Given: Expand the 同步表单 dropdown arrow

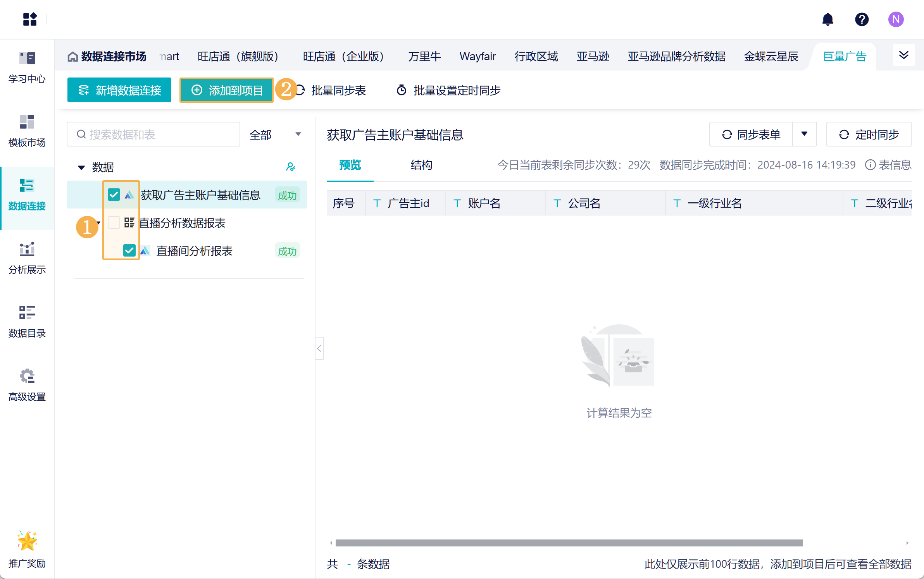Looking at the screenshot, I should [804, 134].
